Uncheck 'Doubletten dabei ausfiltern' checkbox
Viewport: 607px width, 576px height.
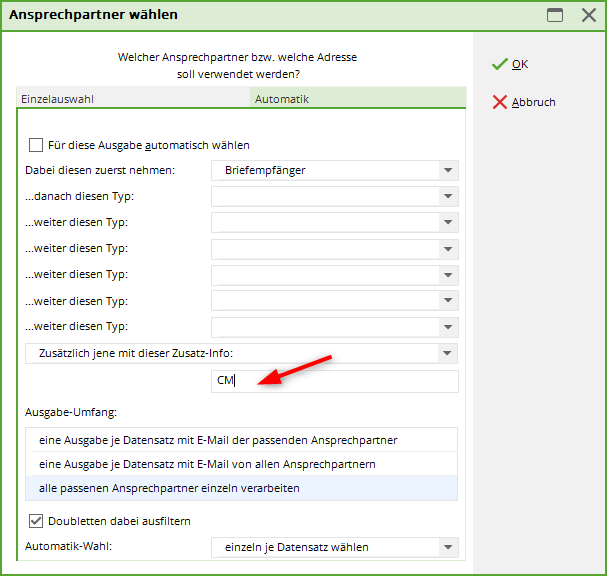pos(37,521)
